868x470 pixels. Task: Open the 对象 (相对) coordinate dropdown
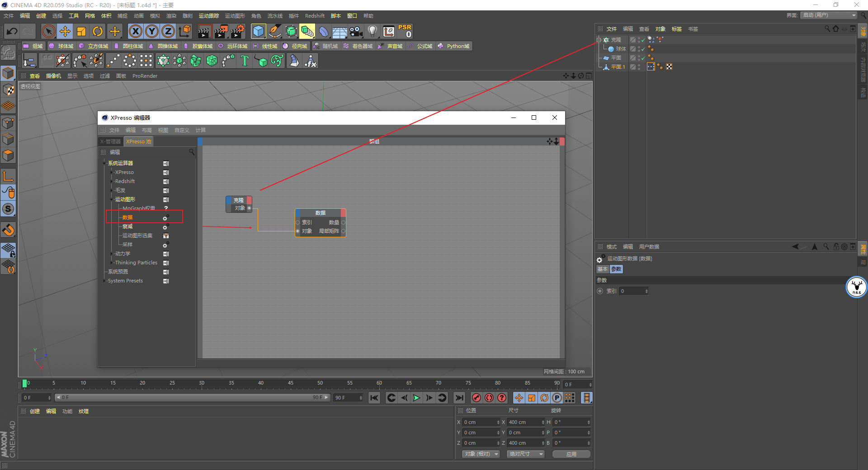click(481, 454)
